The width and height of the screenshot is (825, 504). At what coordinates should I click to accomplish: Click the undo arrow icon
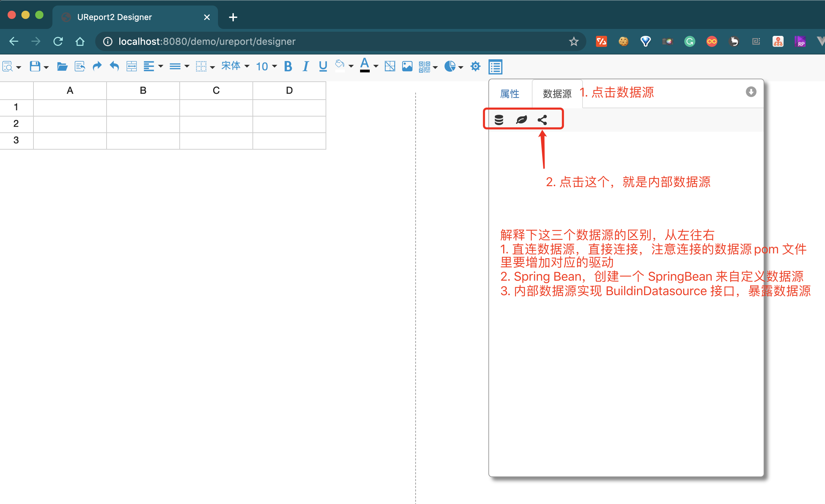114,66
